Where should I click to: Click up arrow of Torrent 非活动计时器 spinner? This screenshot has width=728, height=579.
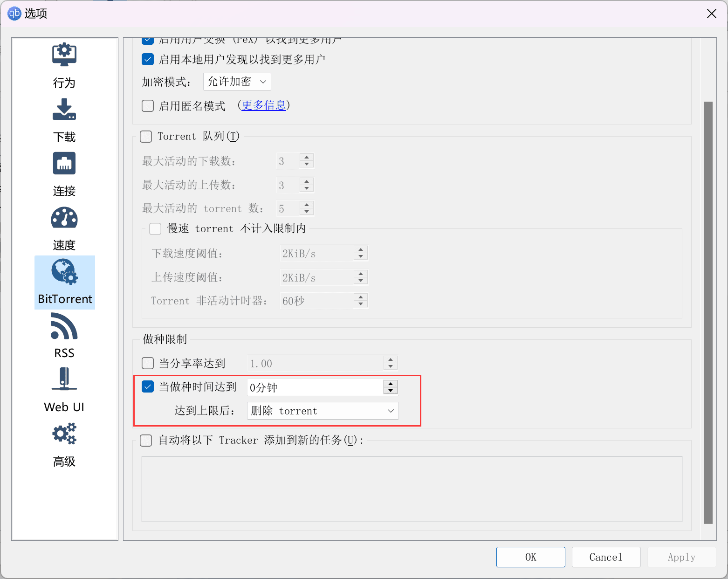tap(361, 297)
